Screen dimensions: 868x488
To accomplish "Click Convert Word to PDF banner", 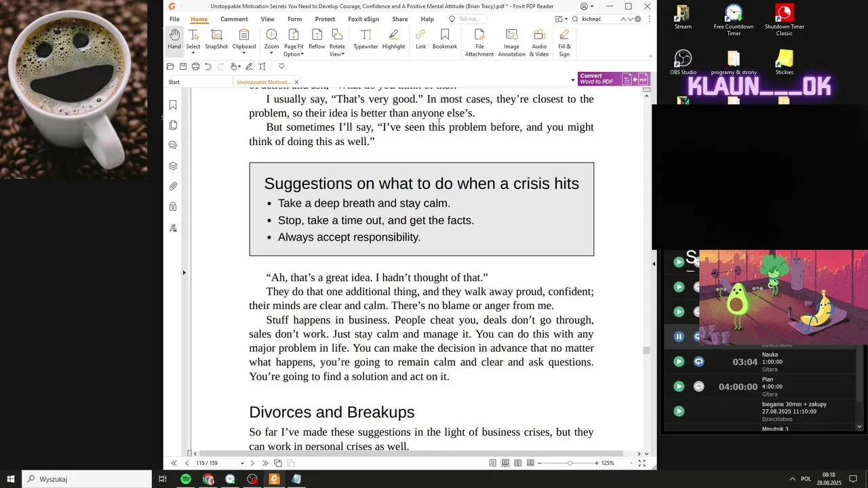I will point(614,79).
